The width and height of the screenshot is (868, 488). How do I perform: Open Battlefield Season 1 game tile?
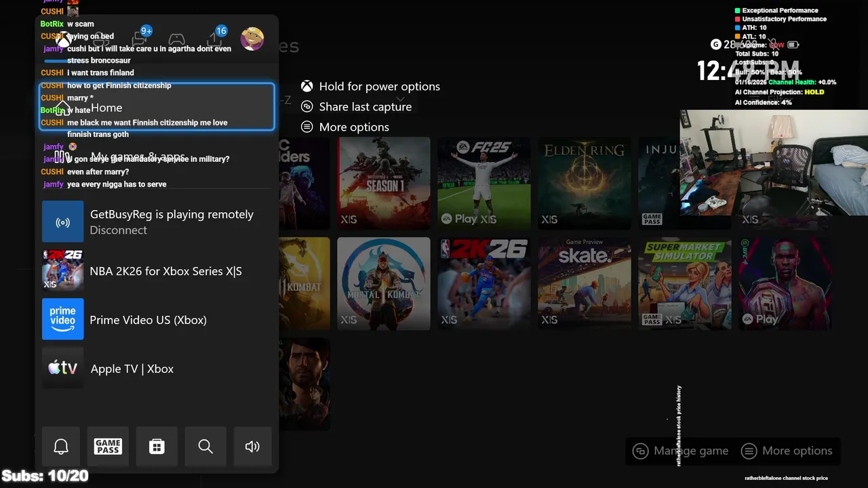[x=384, y=183]
